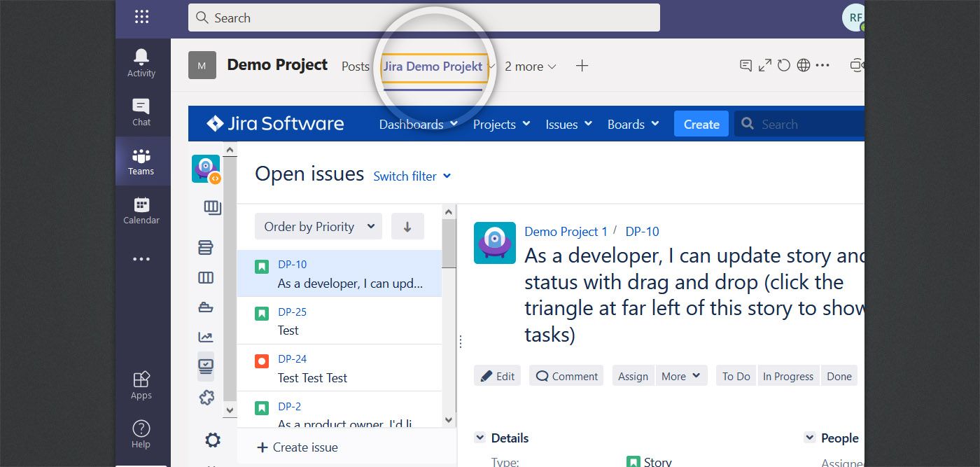Open the Issues monitor icon in sidebar
This screenshot has height=467, width=980.
206,365
